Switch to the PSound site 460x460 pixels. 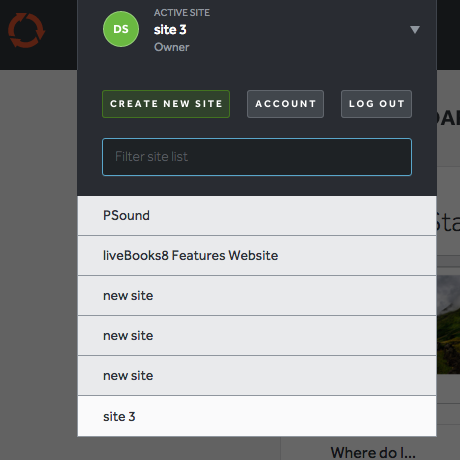tap(257, 216)
